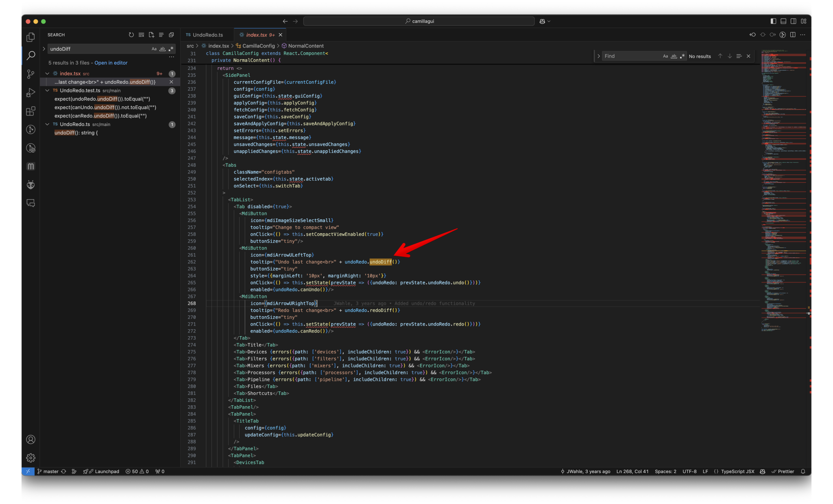Toggle Match Case in sidebar search
The height and width of the screenshot is (504, 833).
point(154,49)
